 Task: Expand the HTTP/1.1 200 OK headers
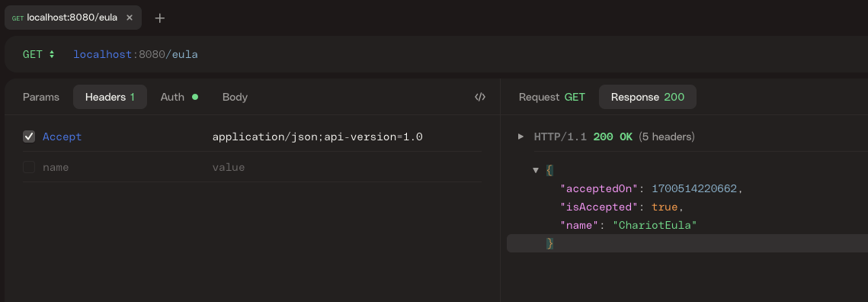click(520, 137)
